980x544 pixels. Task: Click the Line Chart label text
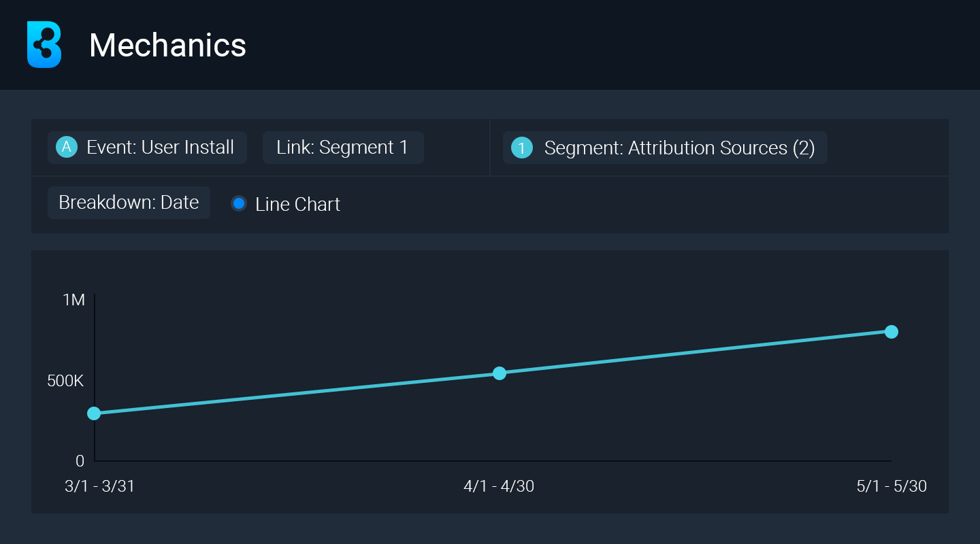(297, 204)
